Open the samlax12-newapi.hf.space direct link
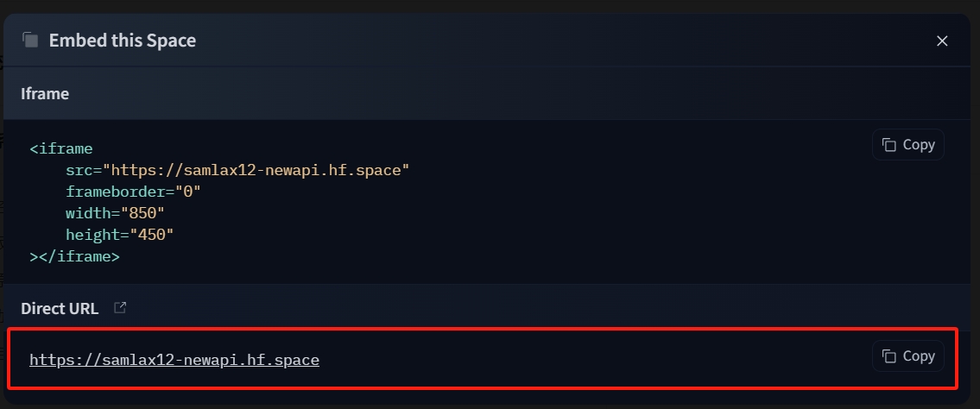Image resolution: width=980 pixels, height=409 pixels. point(174,361)
